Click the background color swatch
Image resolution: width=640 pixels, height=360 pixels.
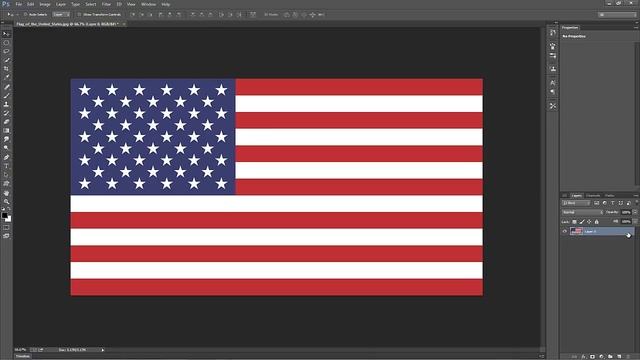[x=9, y=219]
